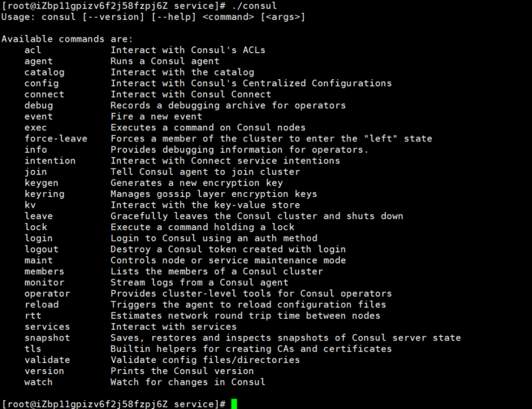532x409 pixels.
Task: Click the green cursor block at the prompt
Action: [x=234, y=404]
